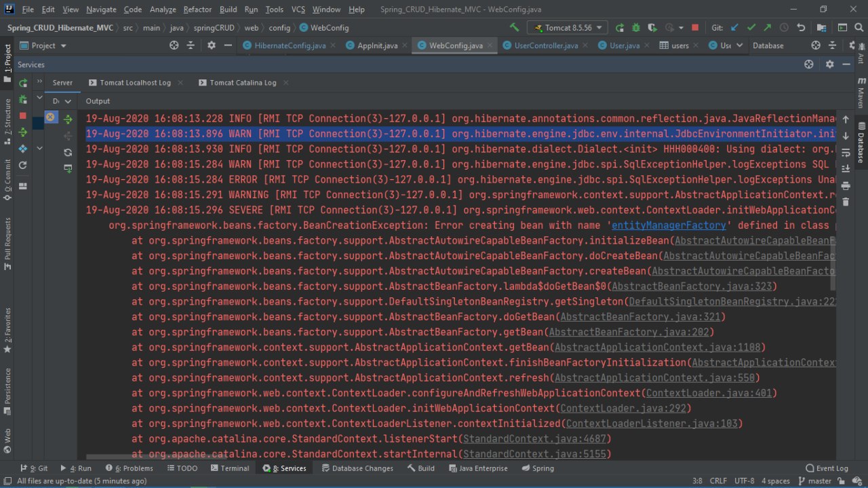The width and height of the screenshot is (868, 488).
Task: Switch to the Tomcat Catalina Log tab
Action: [x=243, y=83]
